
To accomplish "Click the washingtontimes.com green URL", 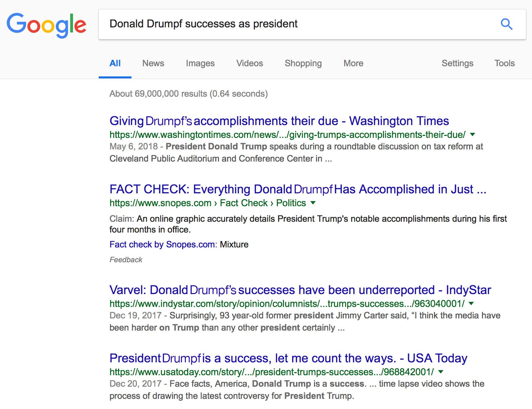I will coord(287,135).
